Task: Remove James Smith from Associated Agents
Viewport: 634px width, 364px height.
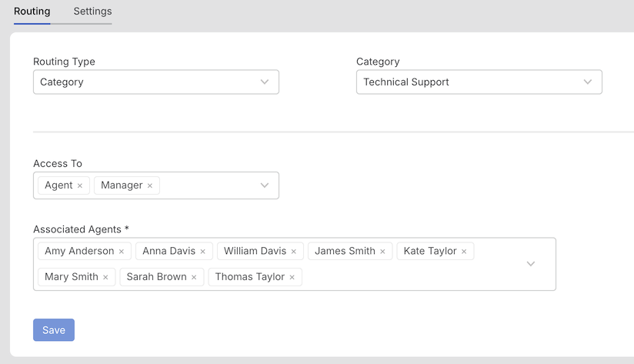Action: 382,252
